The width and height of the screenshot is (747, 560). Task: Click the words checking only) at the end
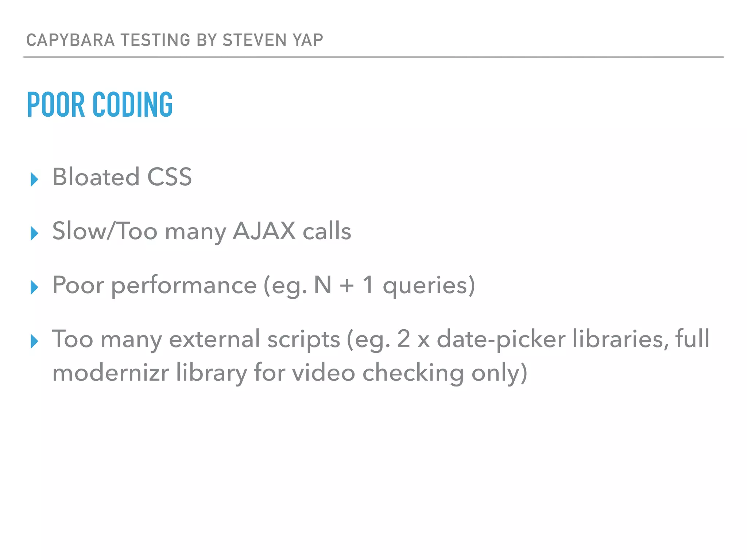445,373
